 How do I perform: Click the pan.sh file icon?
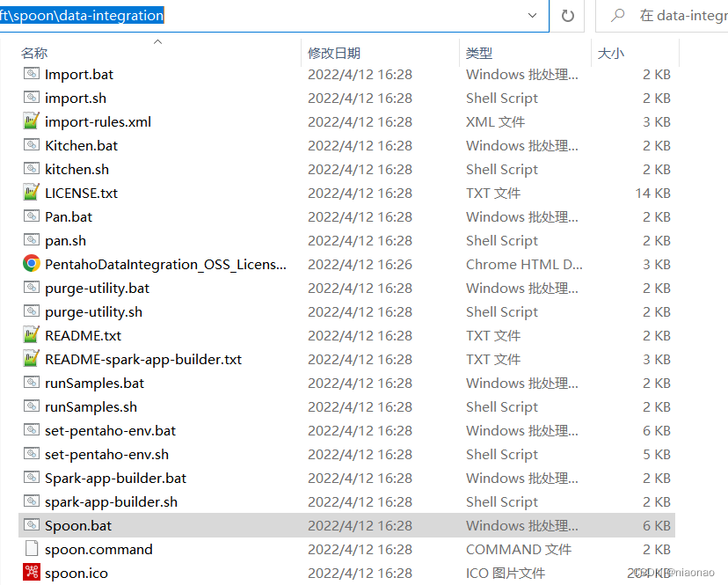pos(32,240)
